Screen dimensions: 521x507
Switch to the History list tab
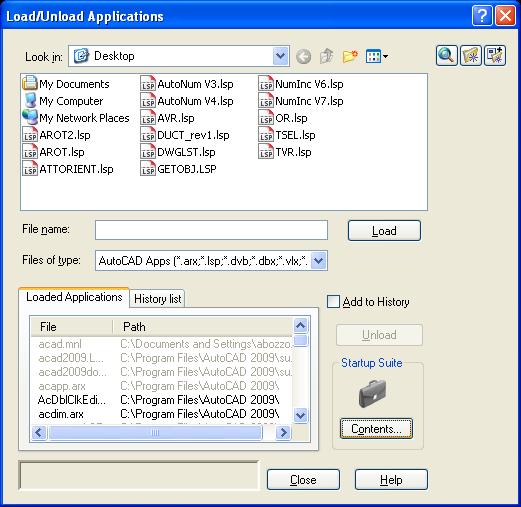(157, 299)
